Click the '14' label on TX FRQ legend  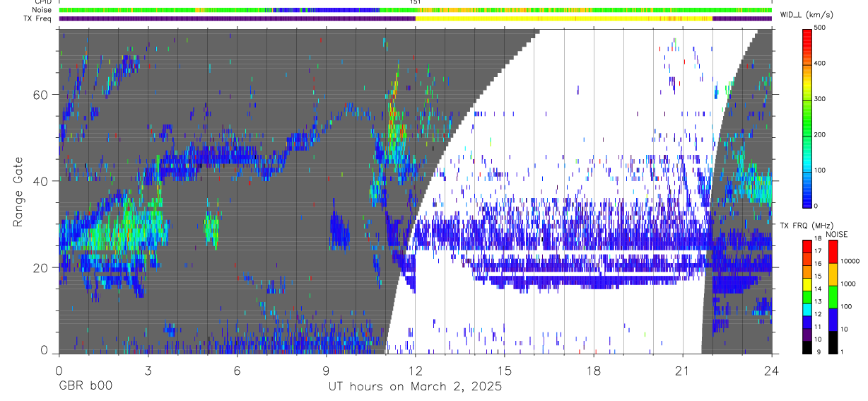818,289
